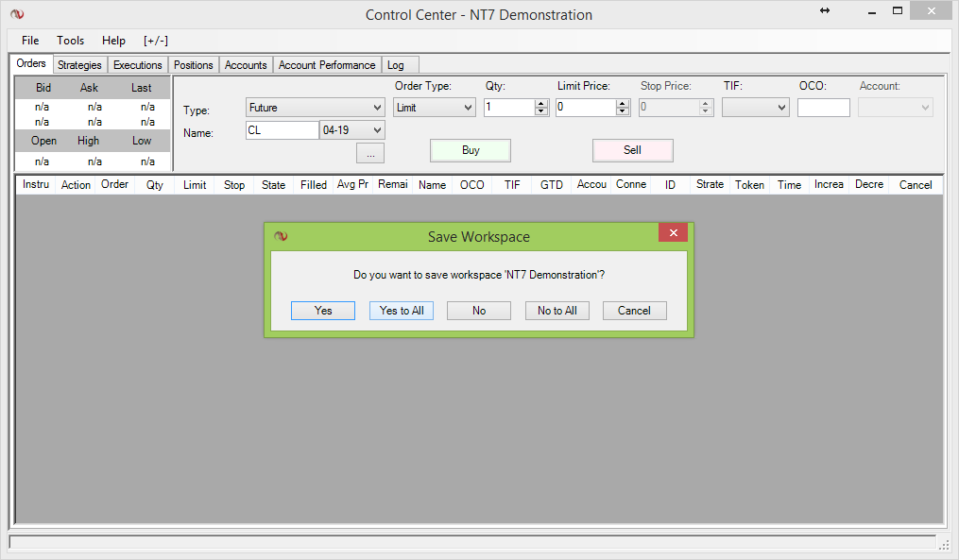Click the No to All button
Screen dimensions: 959x560
557,311
